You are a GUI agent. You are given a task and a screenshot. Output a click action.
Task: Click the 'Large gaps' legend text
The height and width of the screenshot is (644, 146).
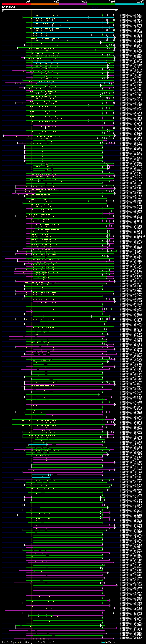point(10,642)
